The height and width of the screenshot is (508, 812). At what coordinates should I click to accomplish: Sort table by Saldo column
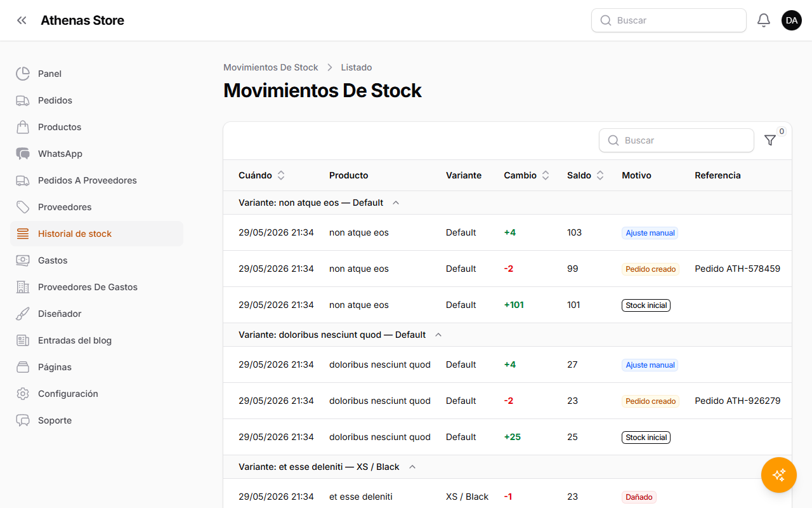586,175
